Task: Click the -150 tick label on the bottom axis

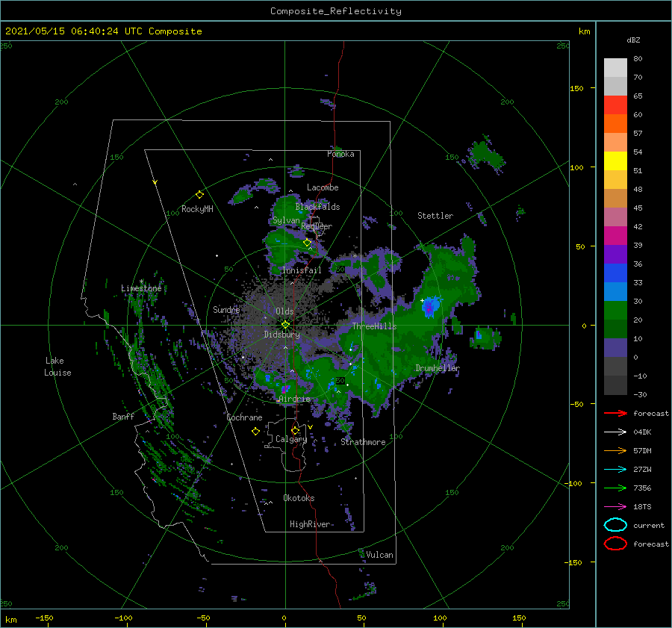Action: coord(44,618)
